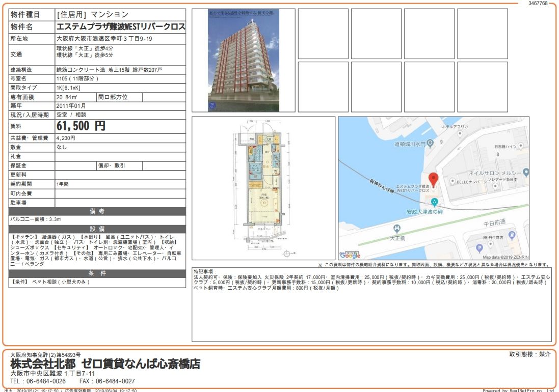Click the Powered by RealNetPro footer text
The width and height of the screenshot is (559, 392).
[x=518, y=390]
